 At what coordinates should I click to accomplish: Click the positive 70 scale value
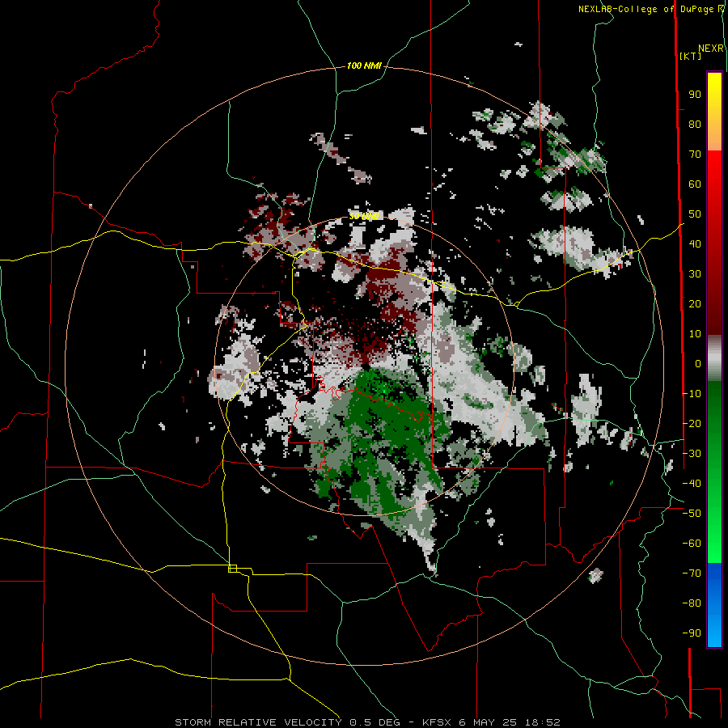[x=695, y=154]
